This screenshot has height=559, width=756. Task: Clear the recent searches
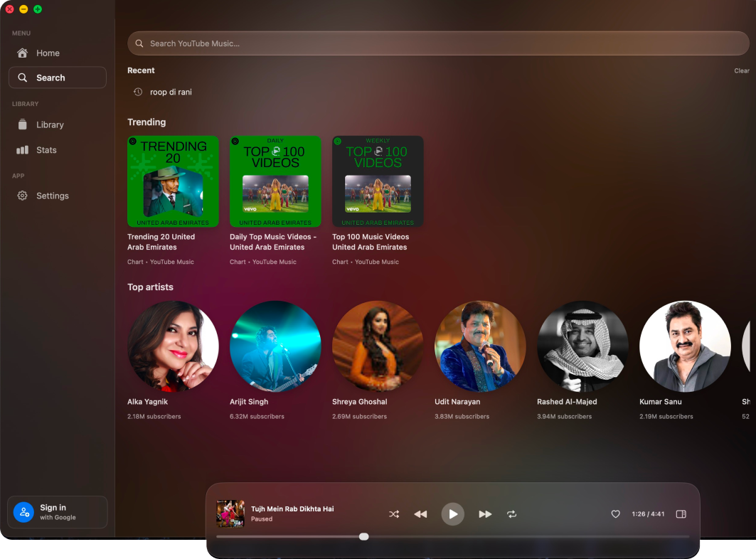tap(742, 71)
